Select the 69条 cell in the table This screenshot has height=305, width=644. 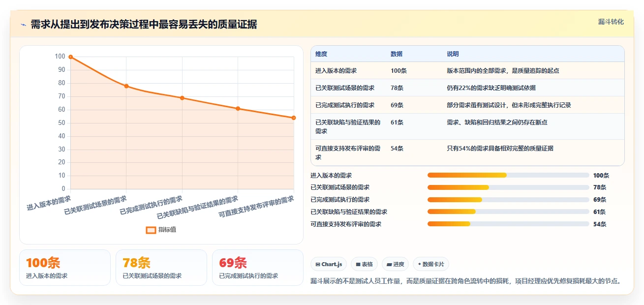(397, 105)
